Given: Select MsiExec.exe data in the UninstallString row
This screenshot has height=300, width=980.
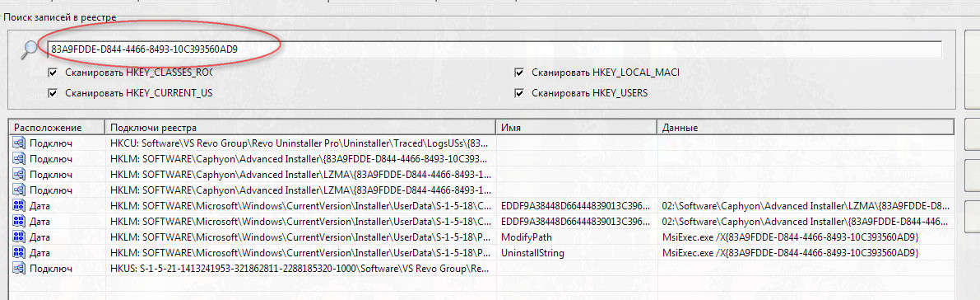Looking at the screenshot, I should pos(790,253).
